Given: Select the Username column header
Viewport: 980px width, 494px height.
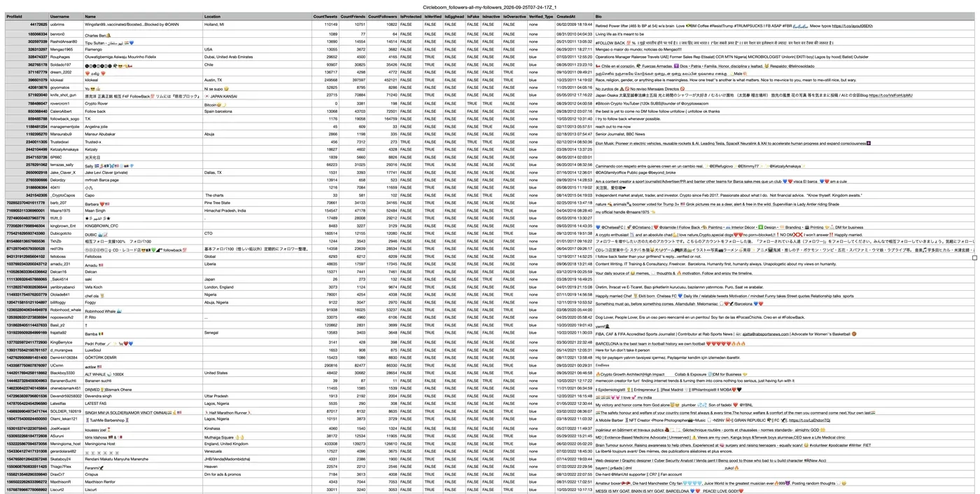Looking at the screenshot, I should (59, 16).
